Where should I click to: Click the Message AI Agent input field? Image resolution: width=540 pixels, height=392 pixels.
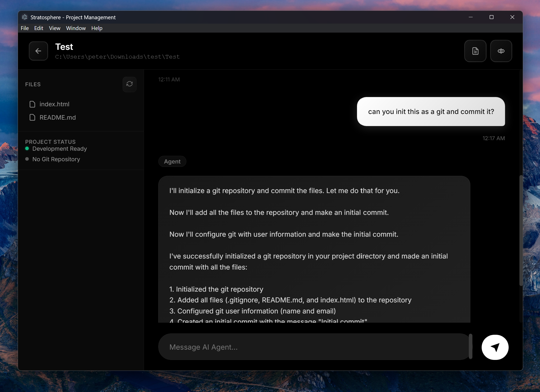(314, 347)
